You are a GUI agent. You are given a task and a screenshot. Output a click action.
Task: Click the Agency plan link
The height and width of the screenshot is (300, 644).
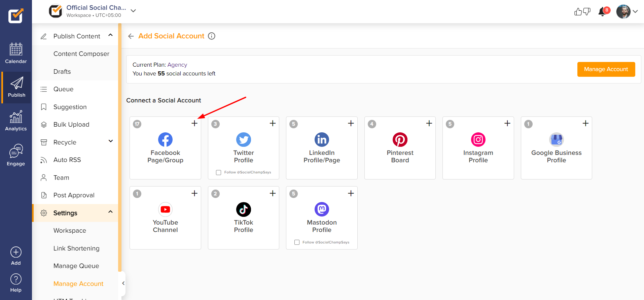[x=177, y=65]
